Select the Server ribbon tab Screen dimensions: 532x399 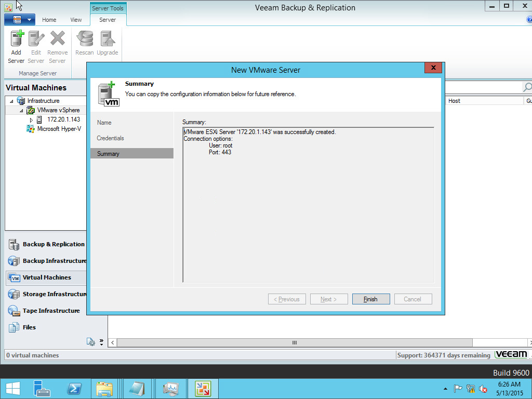click(108, 20)
